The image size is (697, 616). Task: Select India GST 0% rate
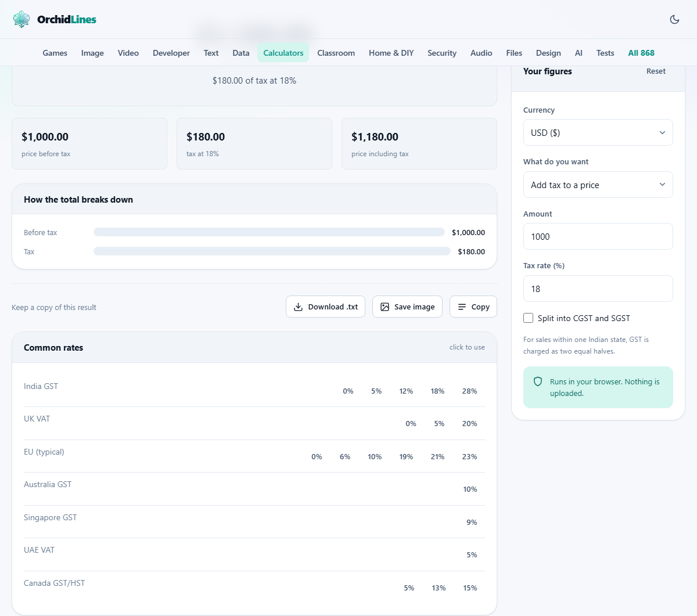point(348,391)
